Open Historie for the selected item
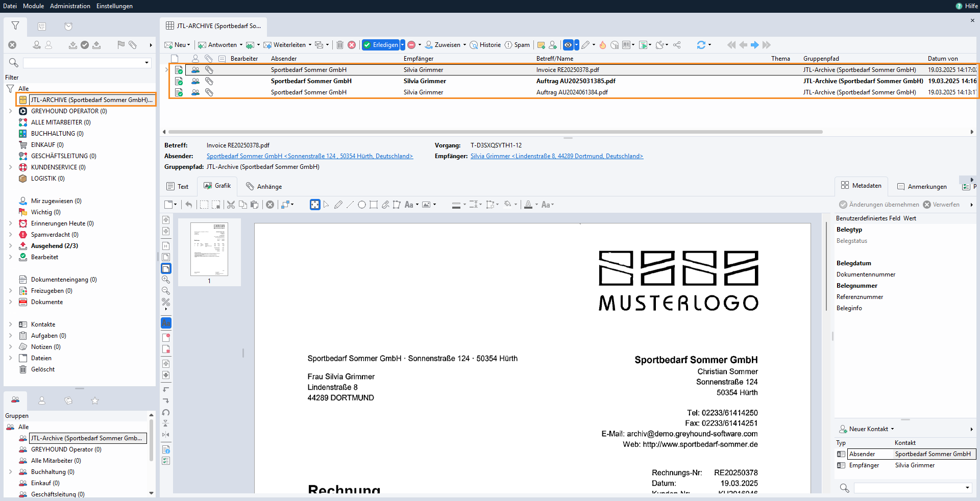Screen dimensions: 980x501 pos(485,45)
